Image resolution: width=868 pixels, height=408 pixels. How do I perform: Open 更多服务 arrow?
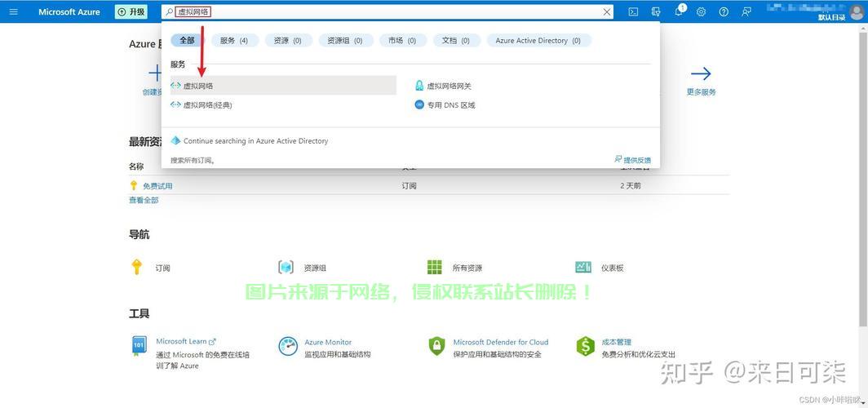point(701,73)
